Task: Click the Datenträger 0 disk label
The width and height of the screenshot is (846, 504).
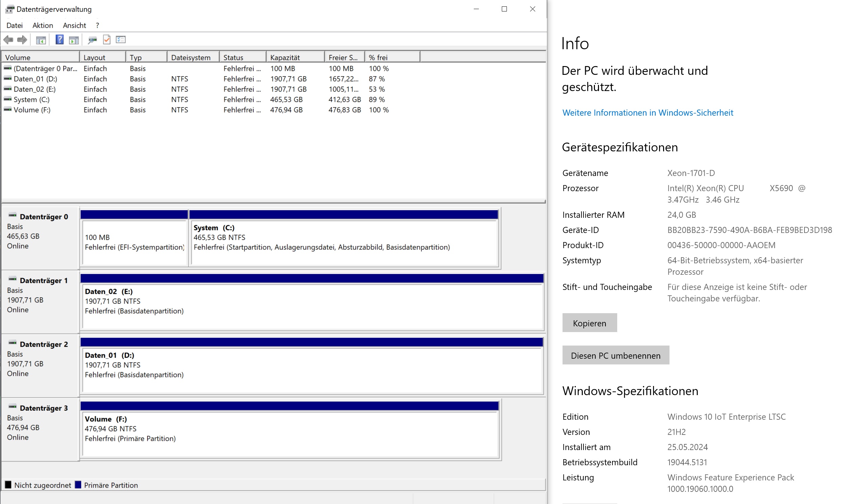Action: pyautogui.click(x=44, y=217)
